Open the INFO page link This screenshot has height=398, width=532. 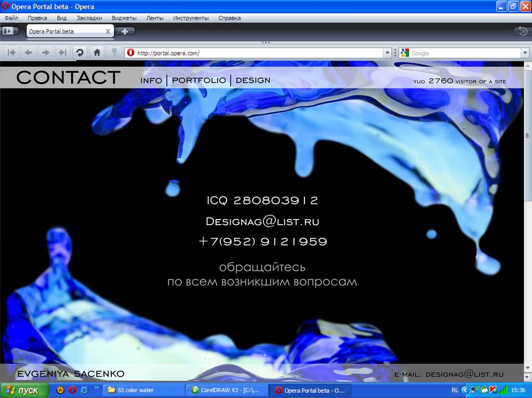(x=151, y=80)
